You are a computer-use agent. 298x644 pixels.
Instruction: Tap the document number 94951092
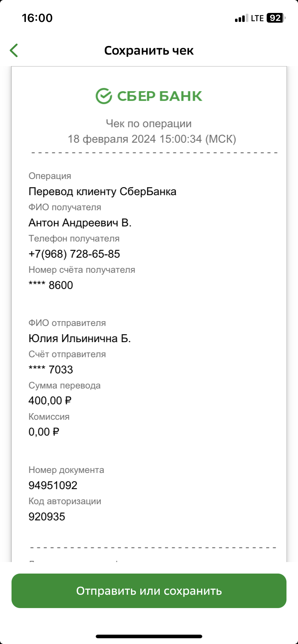tap(53, 486)
